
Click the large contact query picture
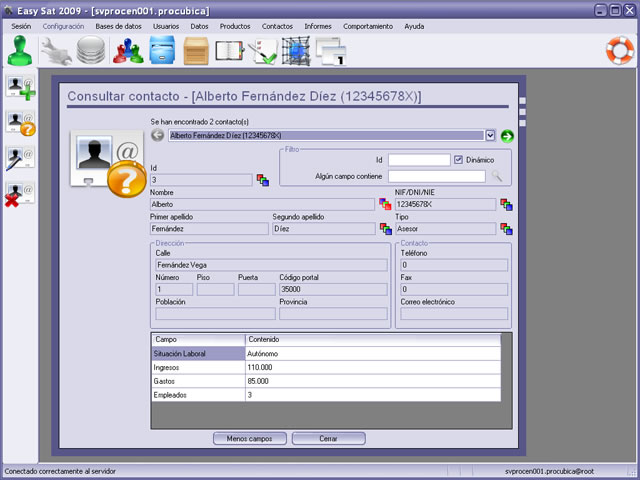(108, 163)
